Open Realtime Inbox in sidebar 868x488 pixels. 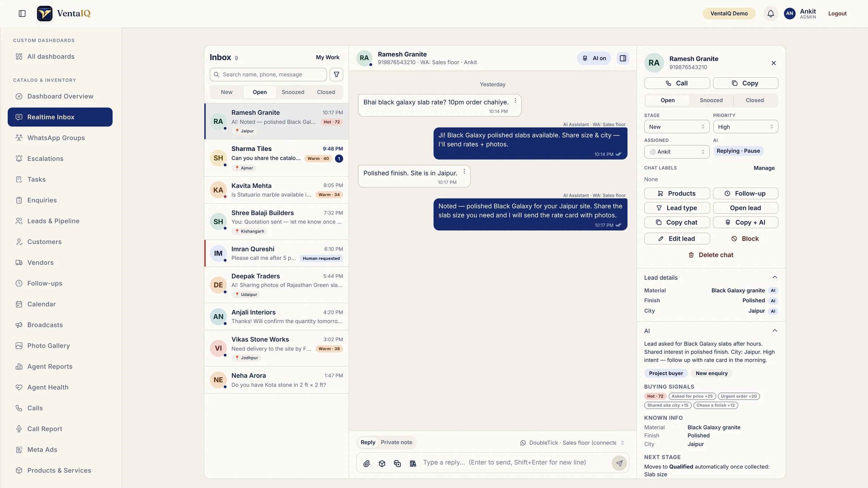click(60, 117)
